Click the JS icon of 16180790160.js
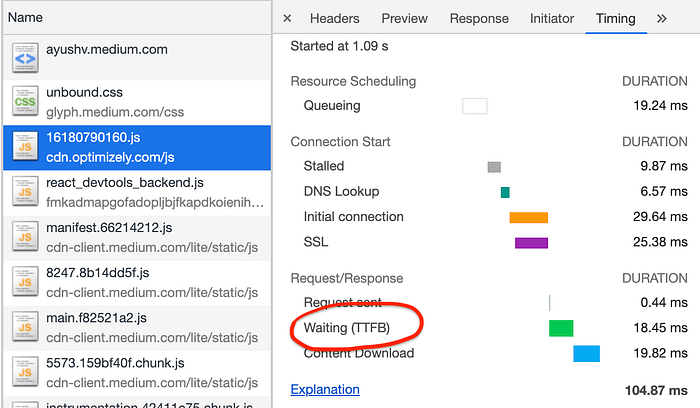 pos(25,146)
